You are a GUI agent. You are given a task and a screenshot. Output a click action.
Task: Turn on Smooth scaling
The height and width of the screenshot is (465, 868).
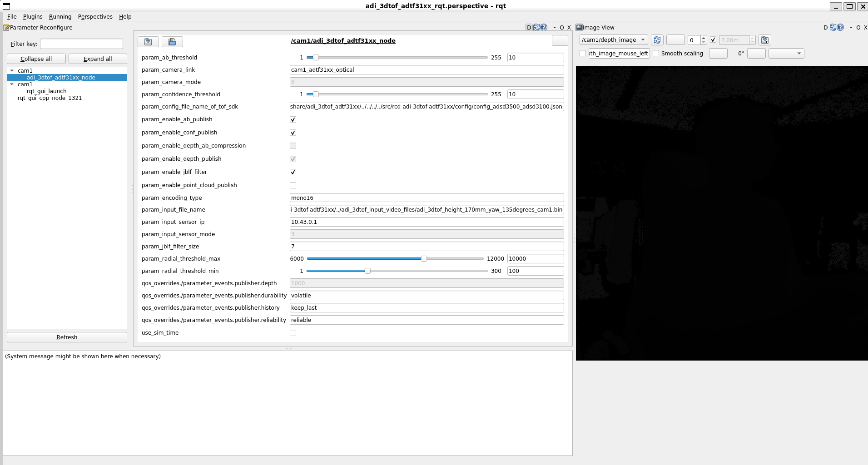[x=656, y=53]
